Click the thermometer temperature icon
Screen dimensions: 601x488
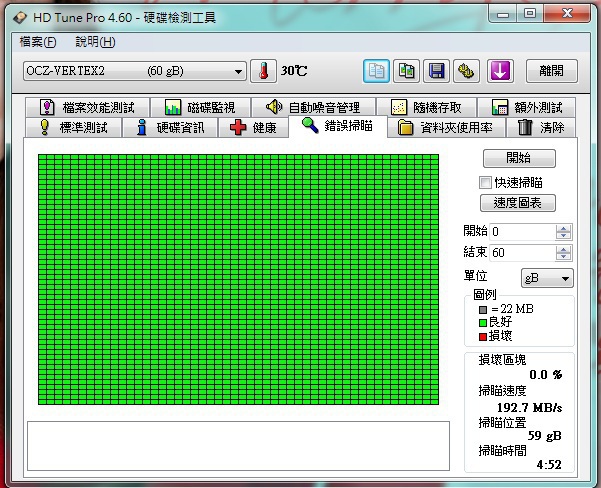(x=264, y=71)
